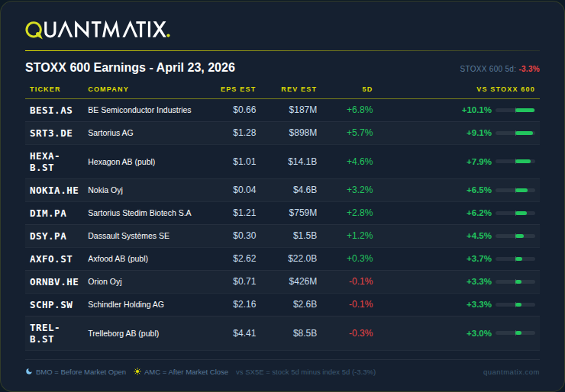Click the $0.04 EPS estimate
Screen dimensions: 565x392
244,190
